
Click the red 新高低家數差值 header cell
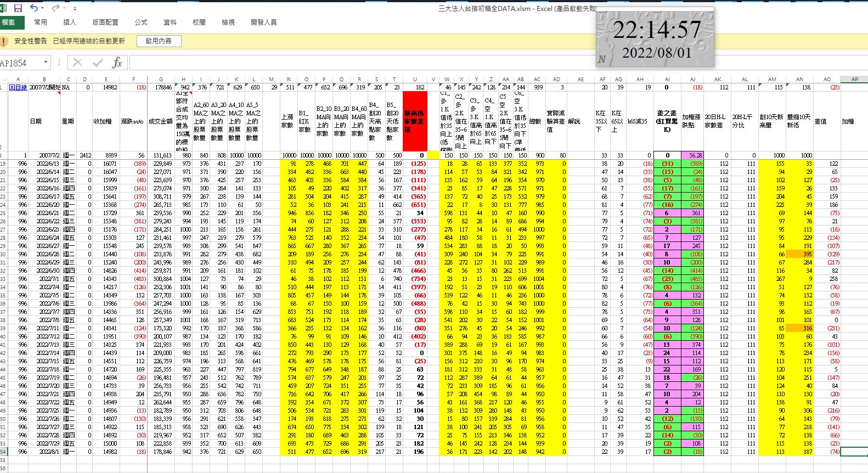tap(414, 121)
